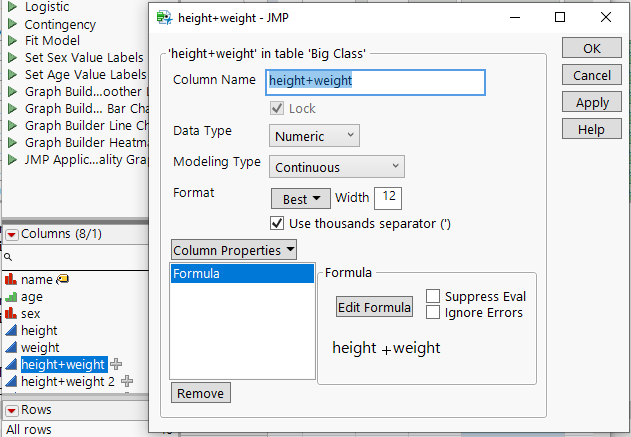Select Formula in the column properties list
This screenshot has width=631, height=437.
(x=242, y=274)
